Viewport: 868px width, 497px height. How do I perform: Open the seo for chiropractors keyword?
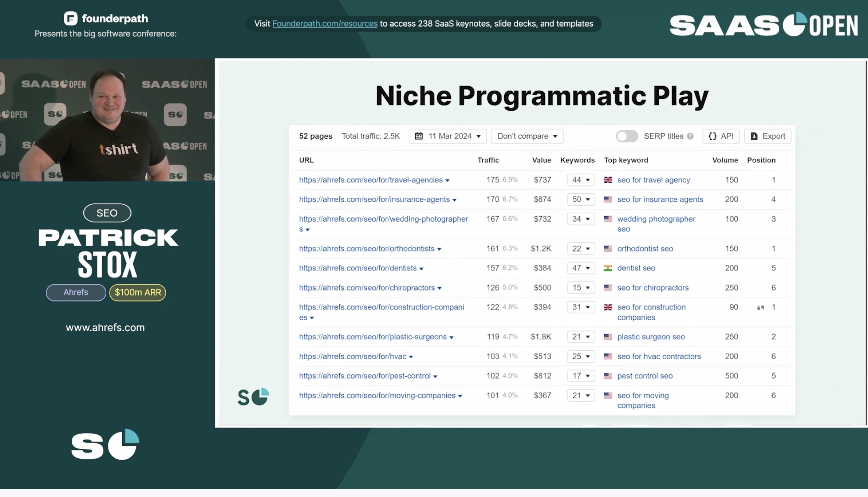point(653,288)
